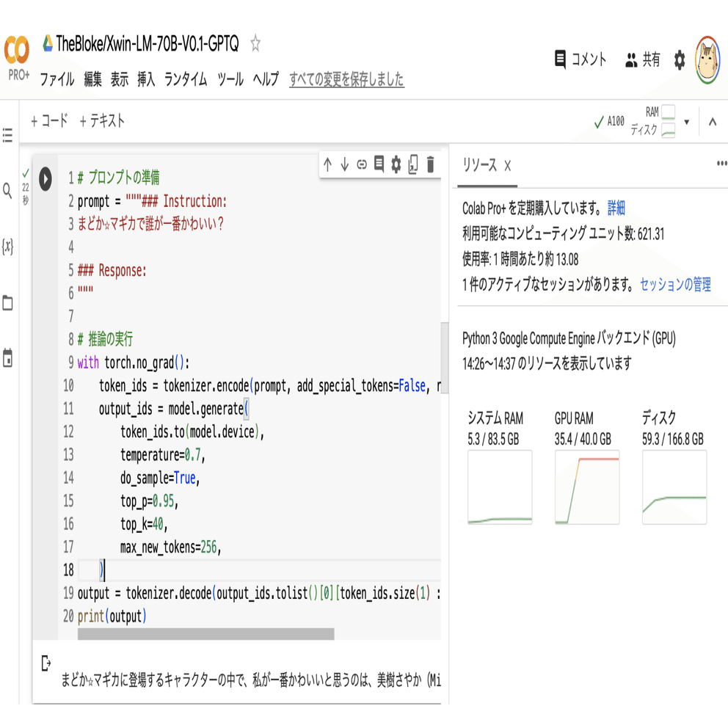Open the リソース panel options menu
This screenshot has width=728, height=728.
(x=723, y=163)
